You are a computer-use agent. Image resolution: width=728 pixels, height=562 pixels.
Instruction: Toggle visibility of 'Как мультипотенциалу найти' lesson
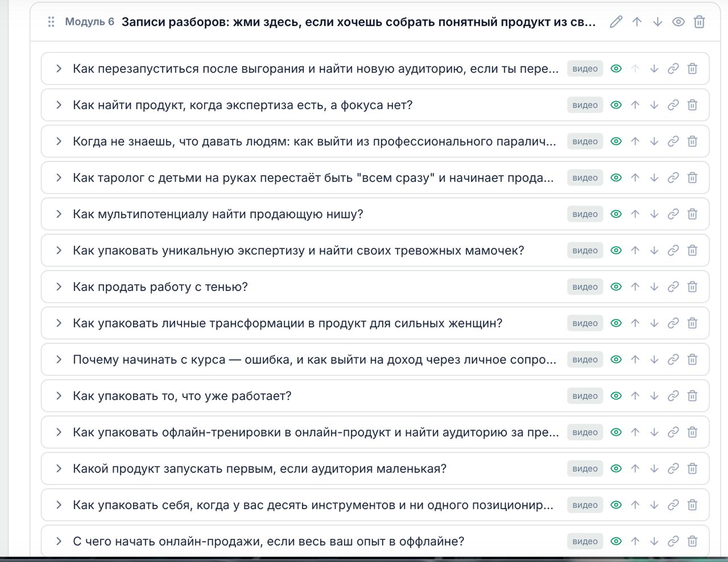[x=616, y=214]
